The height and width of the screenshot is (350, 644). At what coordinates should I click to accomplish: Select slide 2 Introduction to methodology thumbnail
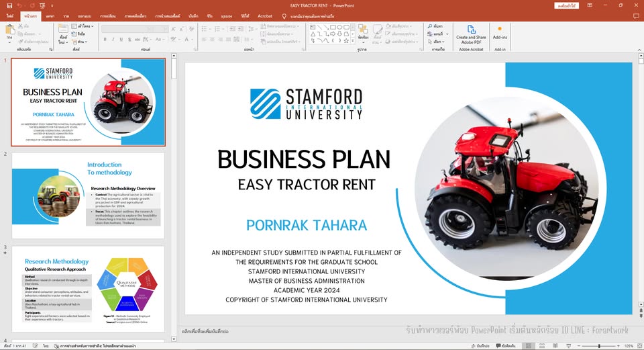(88, 195)
